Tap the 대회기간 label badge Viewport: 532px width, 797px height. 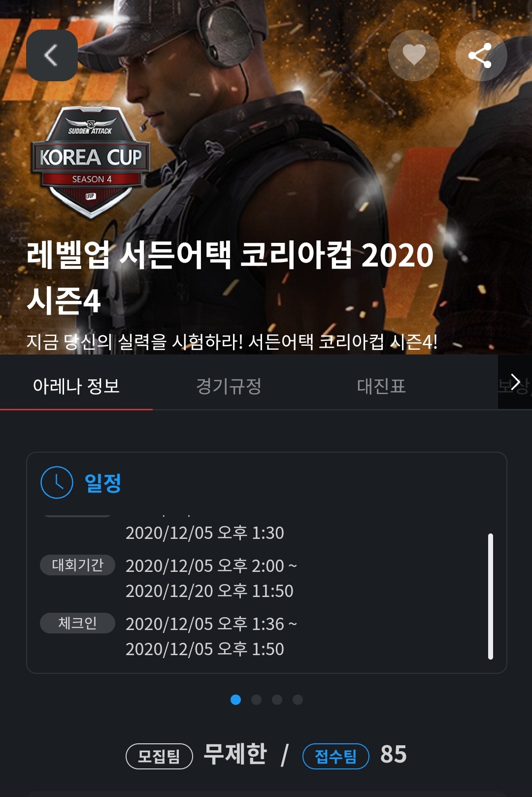point(77,565)
